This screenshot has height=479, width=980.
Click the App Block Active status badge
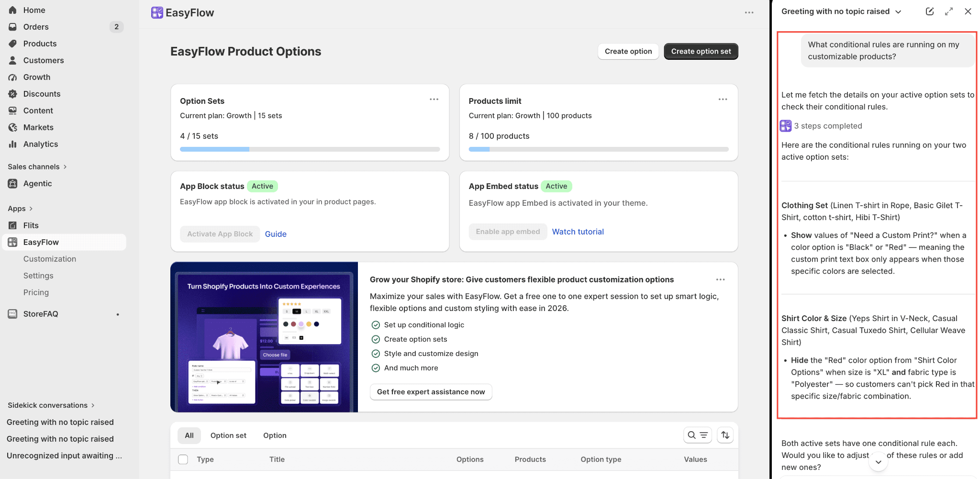[x=262, y=186]
